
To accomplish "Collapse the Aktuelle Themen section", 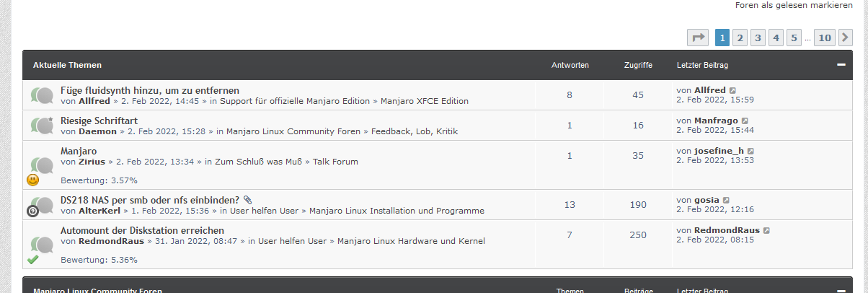I will [841, 65].
